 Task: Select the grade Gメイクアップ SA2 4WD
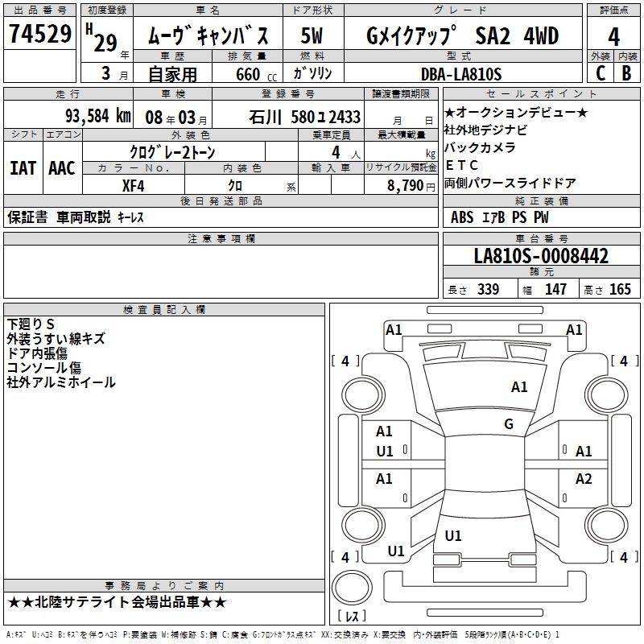tap(462, 36)
